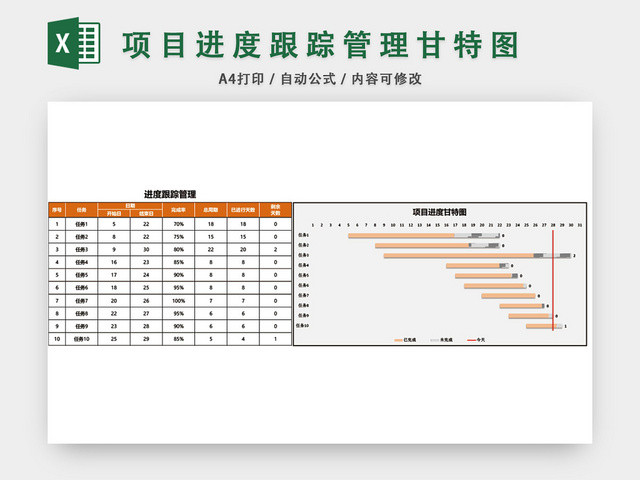Select start day cell 16 for 任务4
This screenshot has height=480, width=640.
point(114,262)
